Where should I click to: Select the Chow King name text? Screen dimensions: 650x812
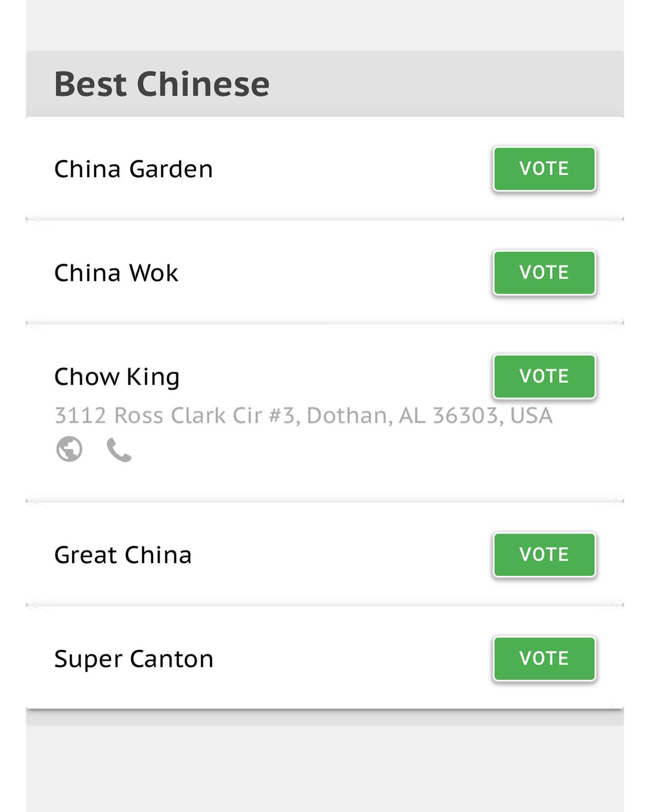point(117,378)
